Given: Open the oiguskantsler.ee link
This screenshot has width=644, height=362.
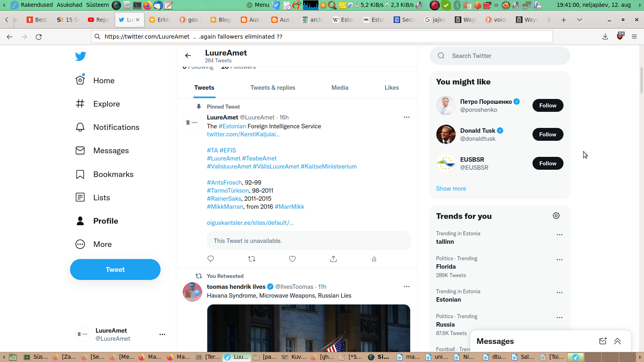Looking at the screenshot, I should pyautogui.click(x=250, y=223).
